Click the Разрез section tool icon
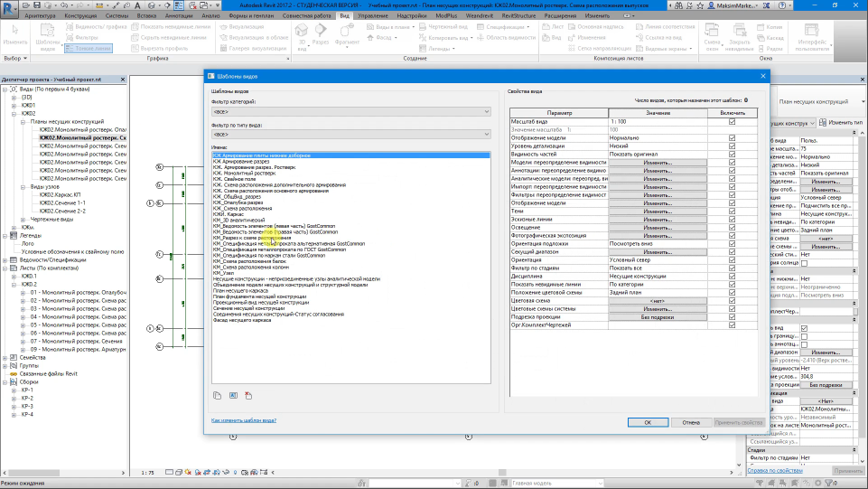The height and width of the screenshot is (489, 868). click(321, 30)
